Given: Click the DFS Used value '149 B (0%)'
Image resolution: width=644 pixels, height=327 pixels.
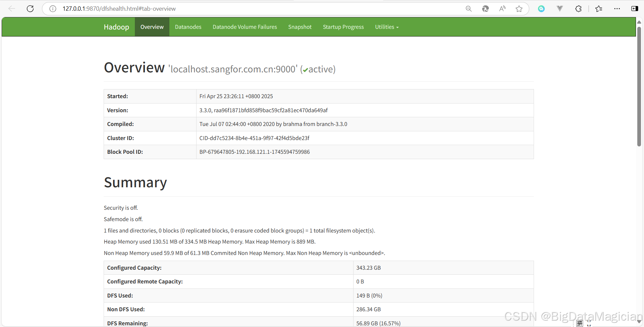Looking at the screenshot, I should 369,296.
